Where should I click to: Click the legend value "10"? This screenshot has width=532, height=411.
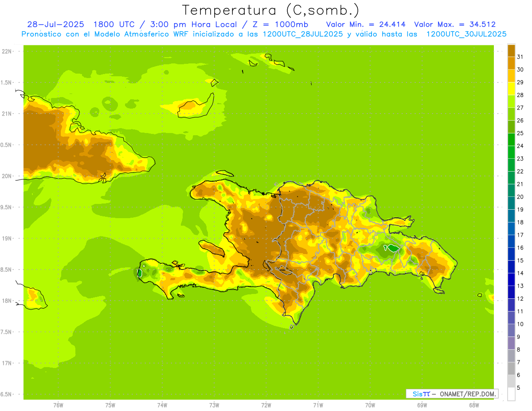click(x=520, y=324)
